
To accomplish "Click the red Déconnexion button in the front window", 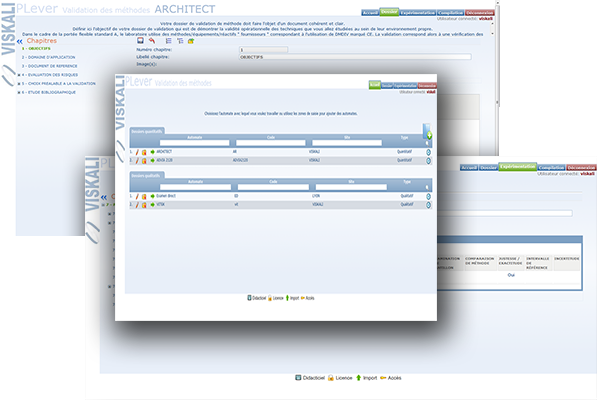I will click(427, 86).
